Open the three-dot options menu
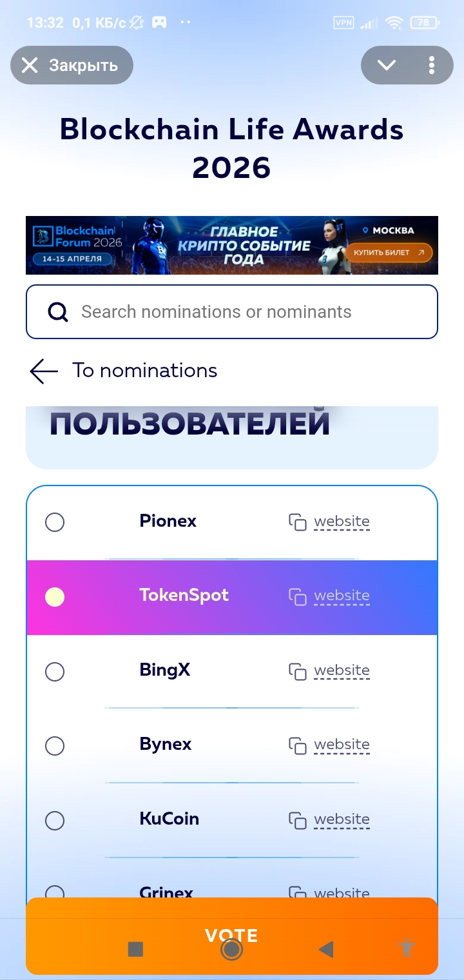 [x=431, y=65]
